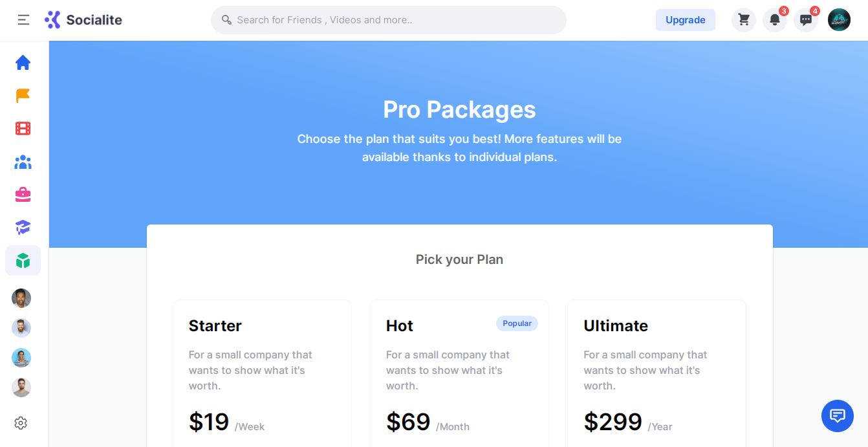868x447 pixels.
Task: Click the Upgrade button
Action: click(x=685, y=20)
